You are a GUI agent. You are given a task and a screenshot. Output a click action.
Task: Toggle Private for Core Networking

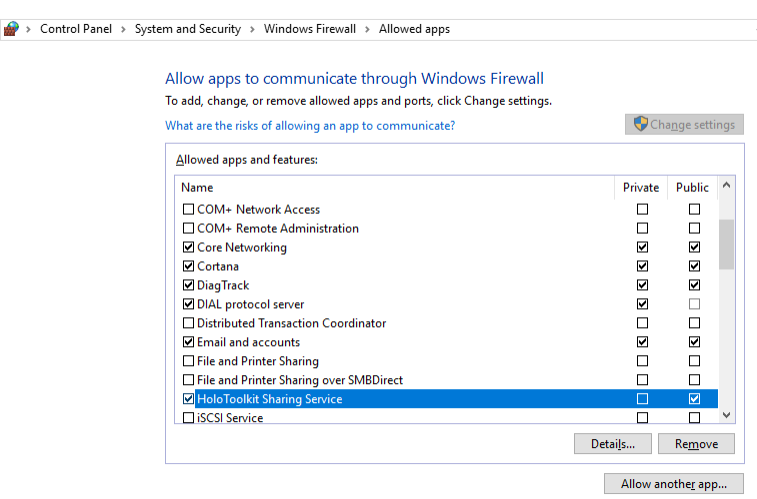(642, 247)
